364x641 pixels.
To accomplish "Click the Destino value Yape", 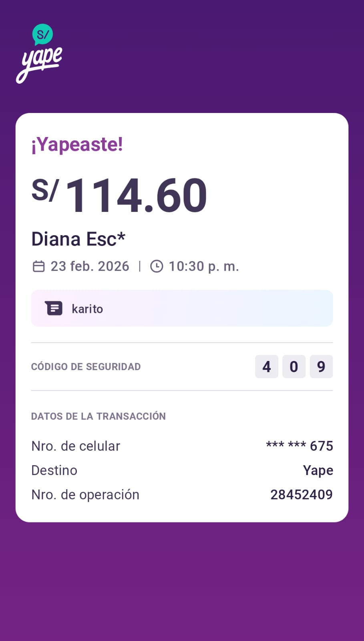I will click(x=318, y=470).
